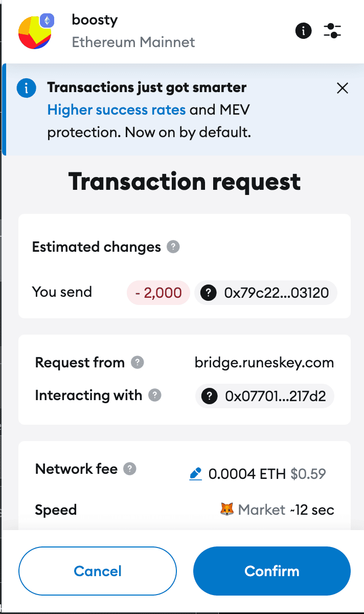Select the 0x79c22...03120 token address chip
The height and width of the screenshot is (614, 364).
[x=266, y=292]
